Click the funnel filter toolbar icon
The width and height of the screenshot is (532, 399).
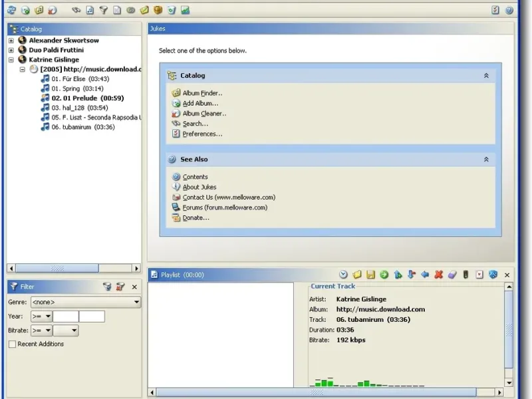[104, 10]
